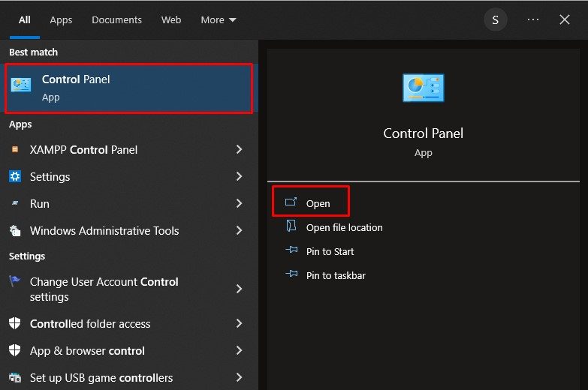Image resolution: width=588 pixels, height=390 pixels.
Task: Click the Run app icon
Action: pos(15,203)
